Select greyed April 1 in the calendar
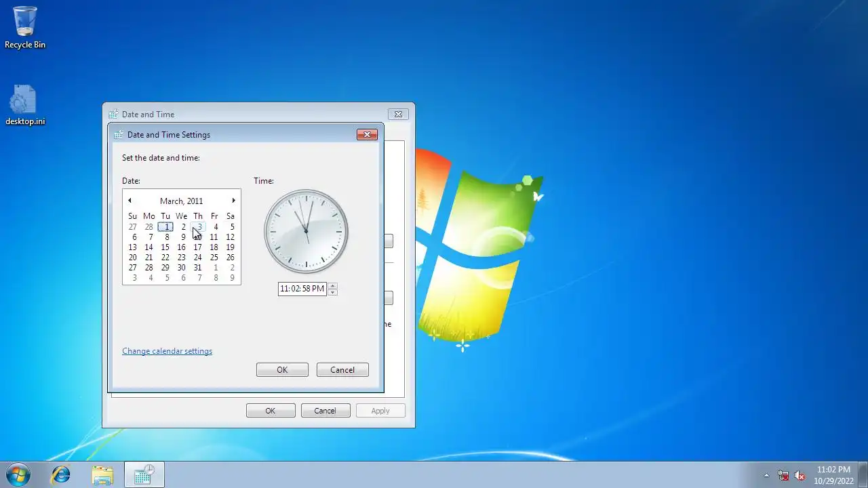The width and height of the screenshot is (868, 488). 214,268
